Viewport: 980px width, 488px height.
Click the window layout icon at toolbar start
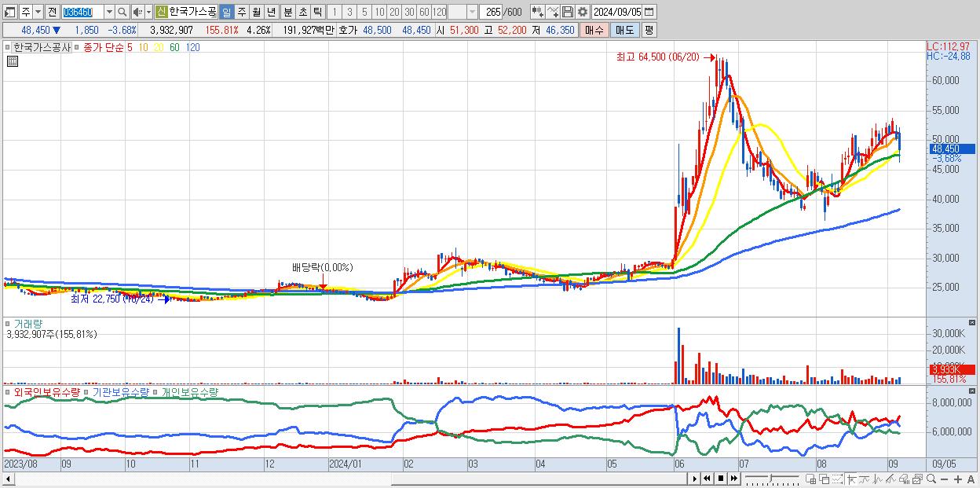coord(9,12)
